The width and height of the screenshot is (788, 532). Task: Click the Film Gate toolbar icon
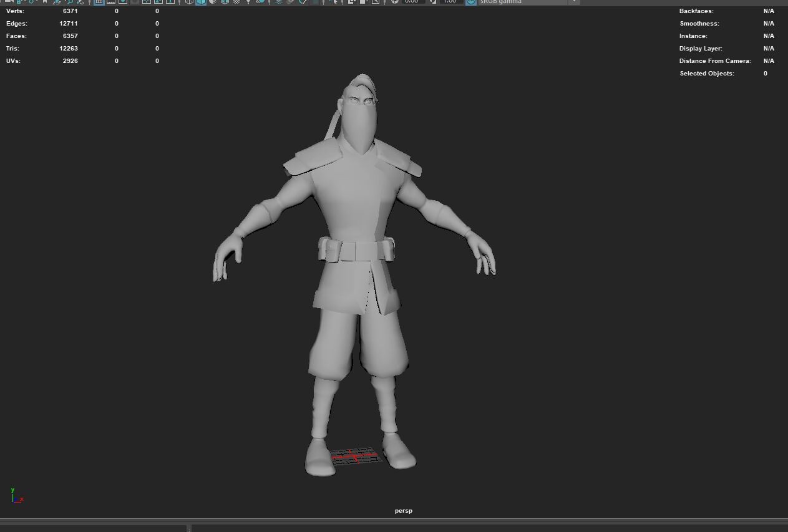111,2
